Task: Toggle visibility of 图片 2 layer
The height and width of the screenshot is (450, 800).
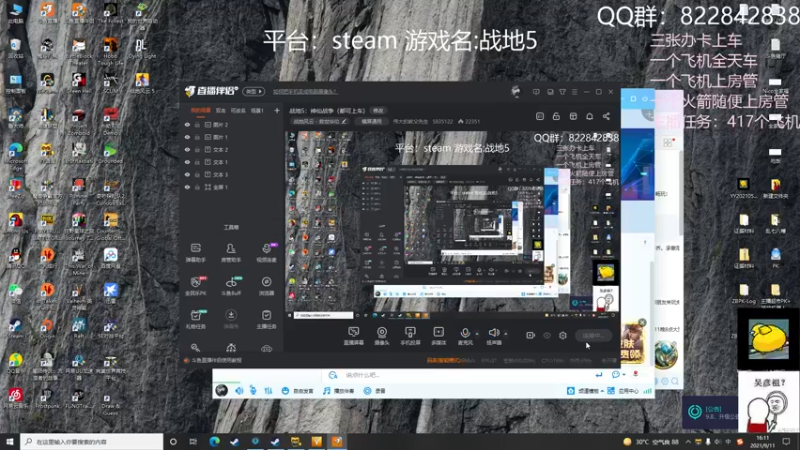Action: coord(187,124)
